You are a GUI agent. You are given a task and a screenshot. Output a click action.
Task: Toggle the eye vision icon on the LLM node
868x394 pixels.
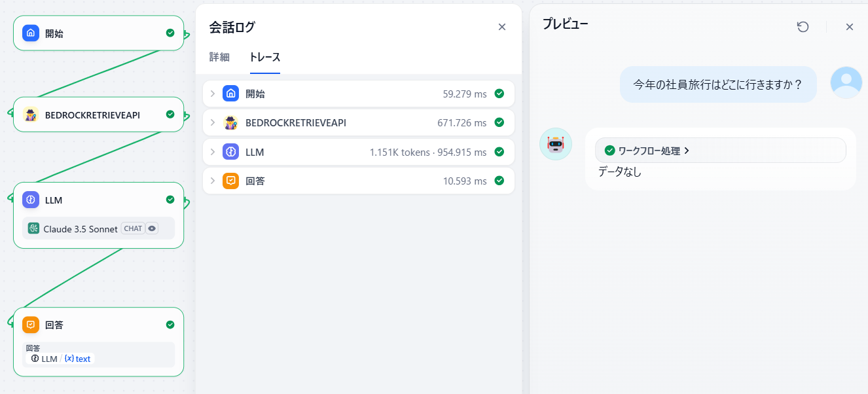tap(152, 228)
